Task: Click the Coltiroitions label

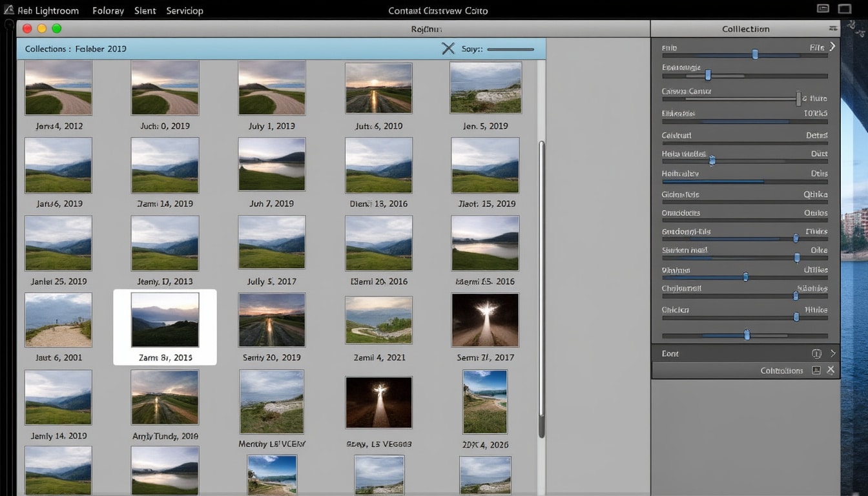Action: coord(781,371)
